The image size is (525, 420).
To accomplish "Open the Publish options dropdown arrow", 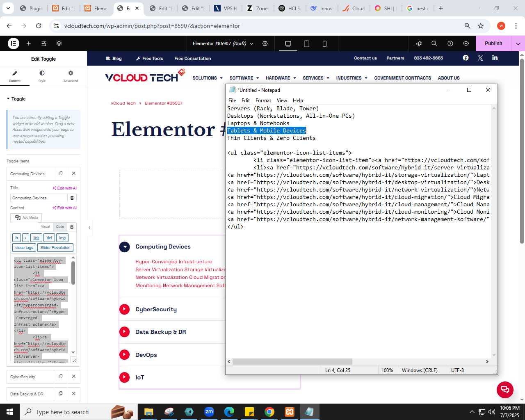I will [x=518, y=43].
